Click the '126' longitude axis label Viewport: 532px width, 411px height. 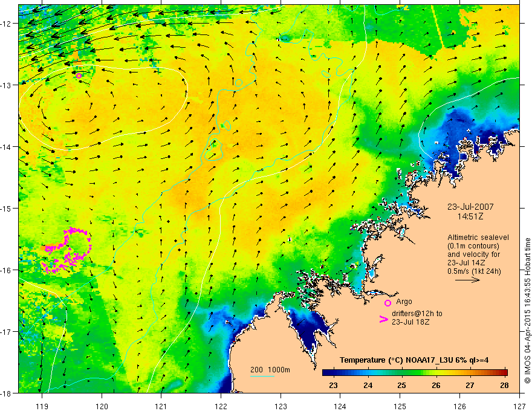click(459, 406)
